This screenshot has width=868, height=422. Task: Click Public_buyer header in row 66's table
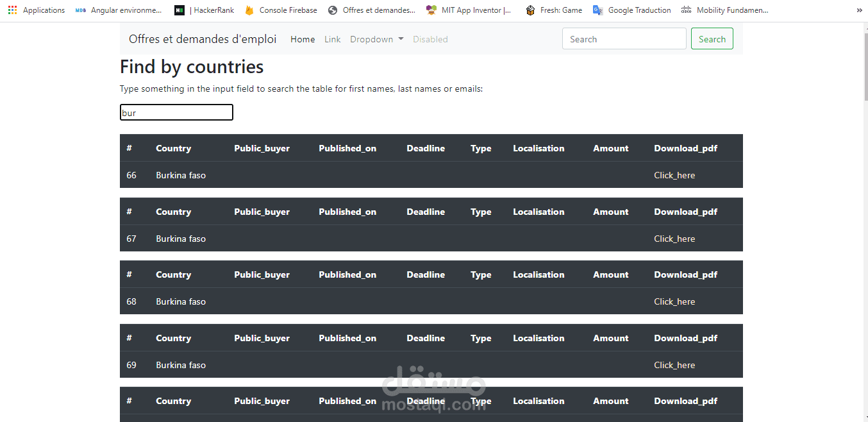[262, 148]
